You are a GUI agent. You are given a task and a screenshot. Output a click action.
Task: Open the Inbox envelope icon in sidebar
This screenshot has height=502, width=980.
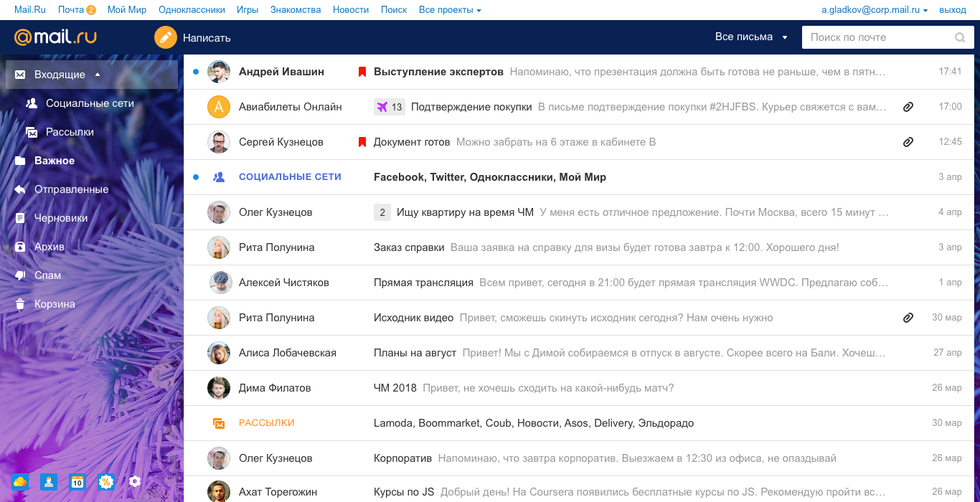point(20,75)
